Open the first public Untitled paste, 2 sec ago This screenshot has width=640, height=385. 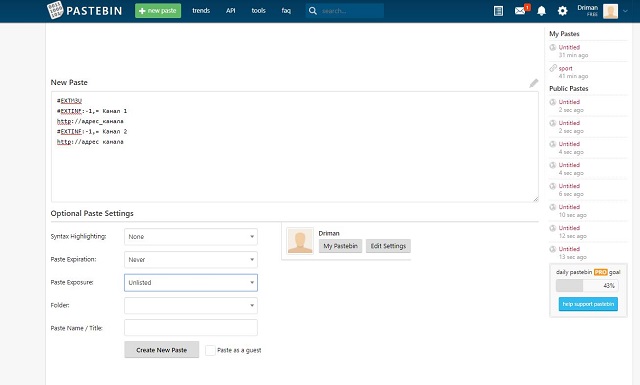tap(569, 102)
